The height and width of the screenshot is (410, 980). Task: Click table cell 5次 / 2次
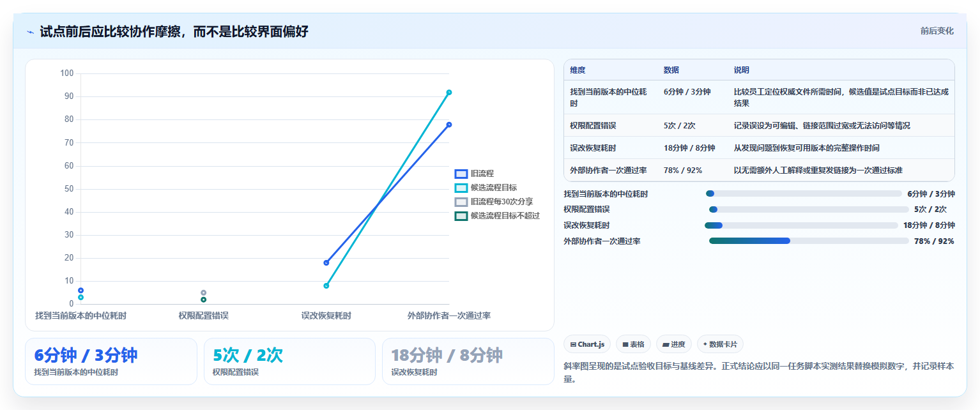pos(680,126)
